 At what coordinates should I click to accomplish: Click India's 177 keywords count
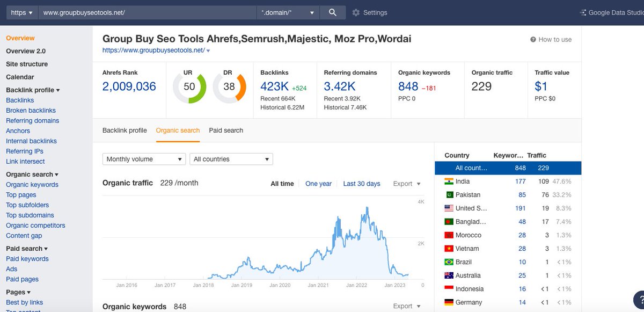pyautogui.click(x=520, y=182)
